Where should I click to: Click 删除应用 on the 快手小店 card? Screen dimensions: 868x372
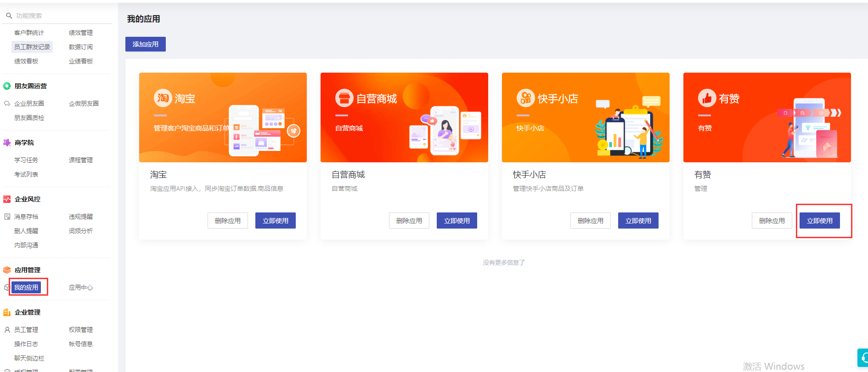point(591,221)
